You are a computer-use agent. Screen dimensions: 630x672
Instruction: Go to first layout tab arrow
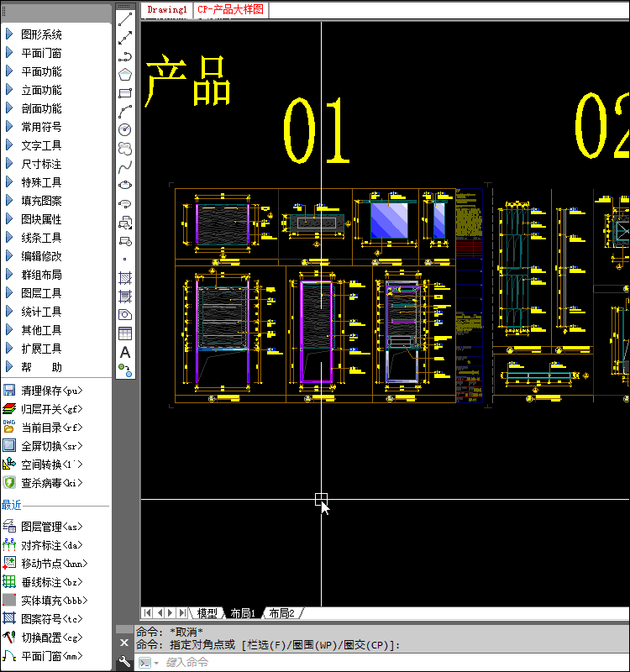(x=147, y=613)
